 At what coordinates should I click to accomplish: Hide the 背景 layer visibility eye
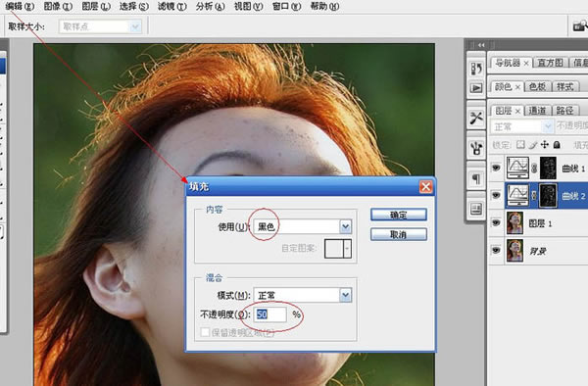click(x=496, y=250)
